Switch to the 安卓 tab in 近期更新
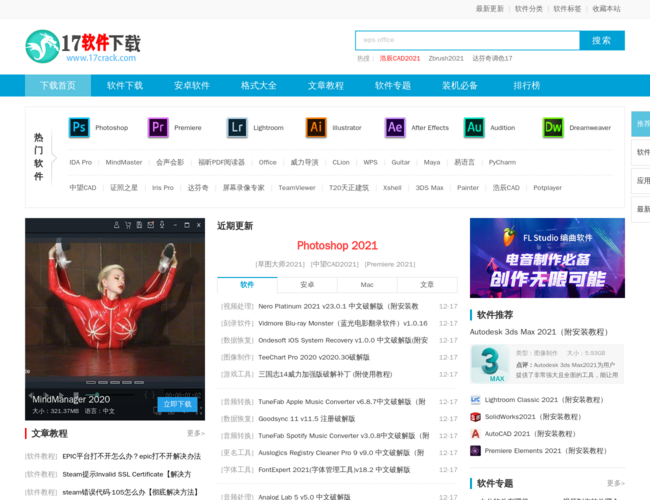 (x=307, y=284)
